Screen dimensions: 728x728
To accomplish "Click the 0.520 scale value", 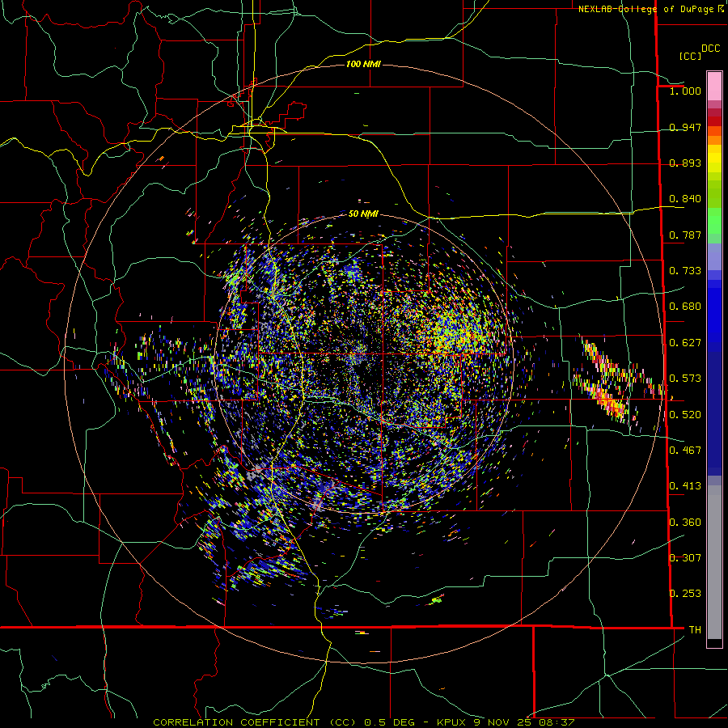I will (685, 415).
